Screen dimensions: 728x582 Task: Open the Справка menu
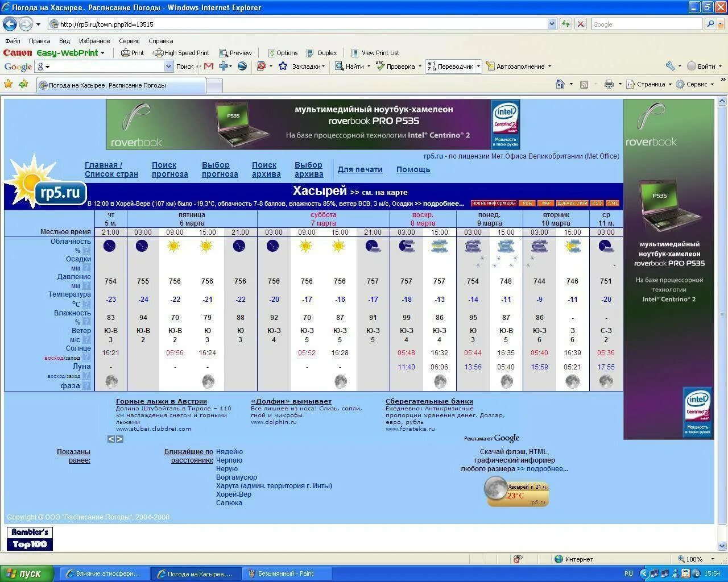(x=160, y=41)
